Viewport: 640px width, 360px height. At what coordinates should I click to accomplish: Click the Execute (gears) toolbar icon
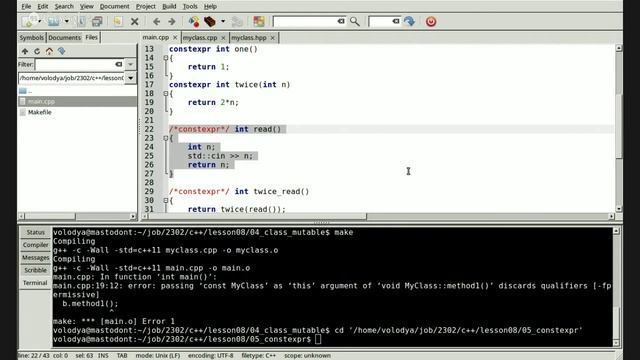click(237, 21)
